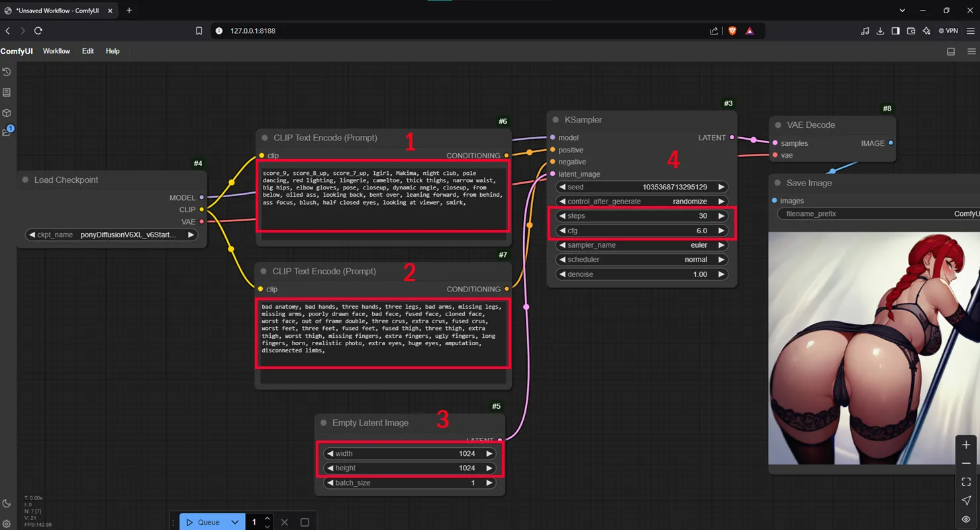Open the Workflow menu
980x530 pixels.
click(56, 51)
